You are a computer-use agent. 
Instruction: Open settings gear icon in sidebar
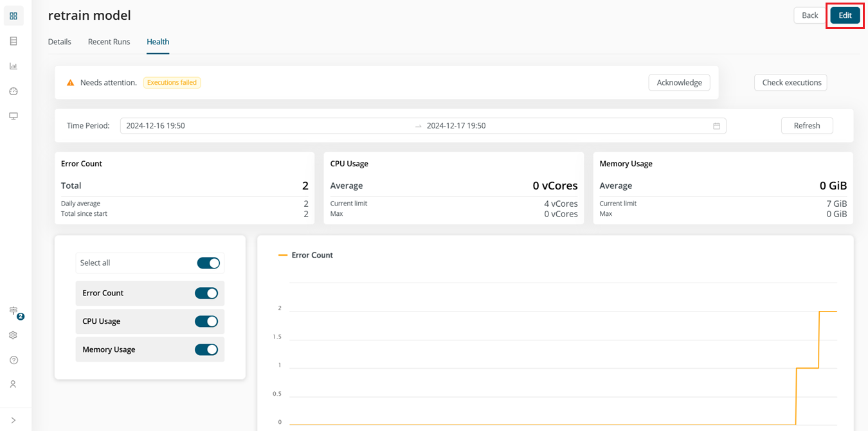coord(14,335)
